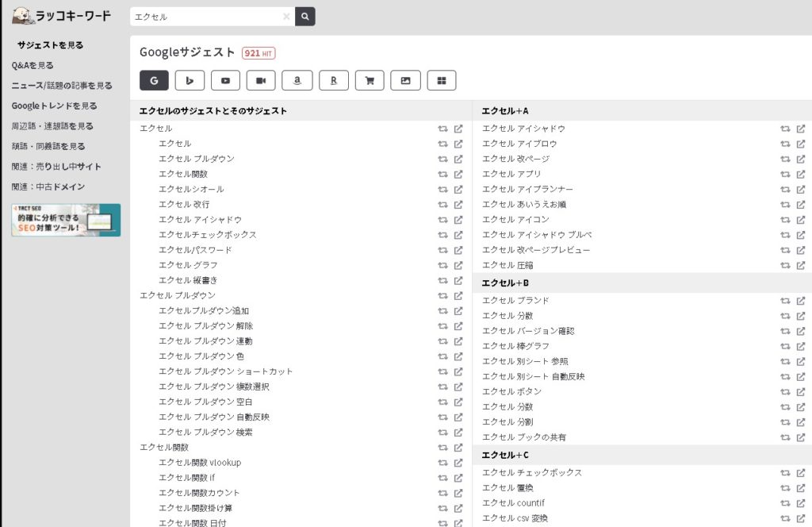
Task: Select the shopping cart suggest source
Action: 370,80
